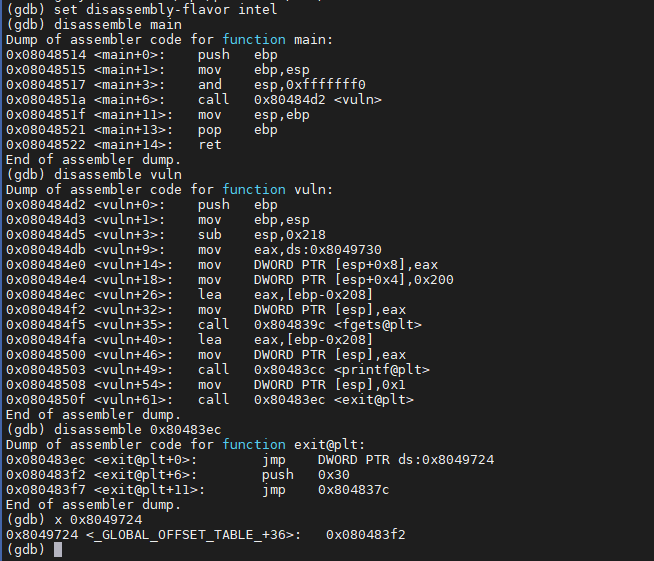Click the 'and esp,0xfffffff0' instruction
The width and height of the screenshot is (654, 561).
(x=282, y=85)
